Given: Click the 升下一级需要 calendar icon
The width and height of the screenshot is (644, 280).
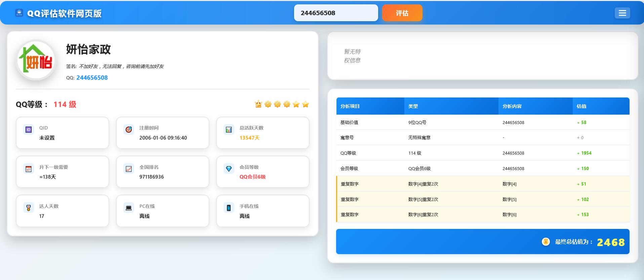Looking at the screenshot, I should (x=29, y=169).
